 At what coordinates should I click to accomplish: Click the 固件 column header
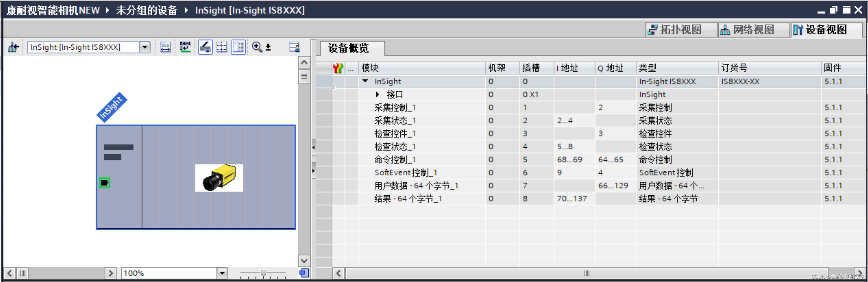pyautogui.click(x=843, y=68)
